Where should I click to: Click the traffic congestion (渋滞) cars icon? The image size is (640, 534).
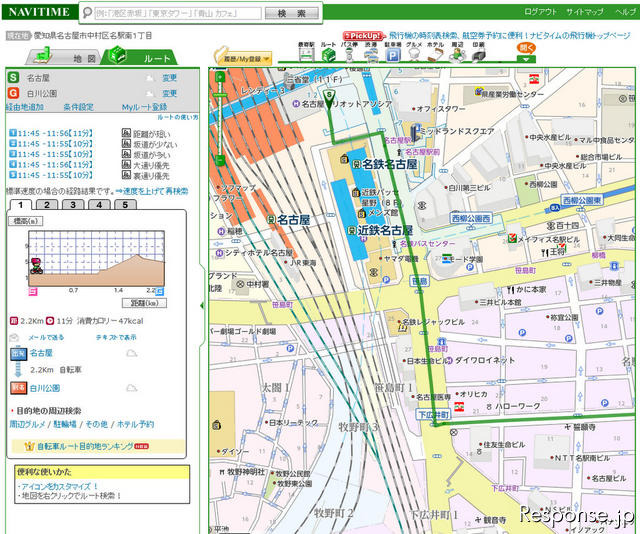[371, 54]
